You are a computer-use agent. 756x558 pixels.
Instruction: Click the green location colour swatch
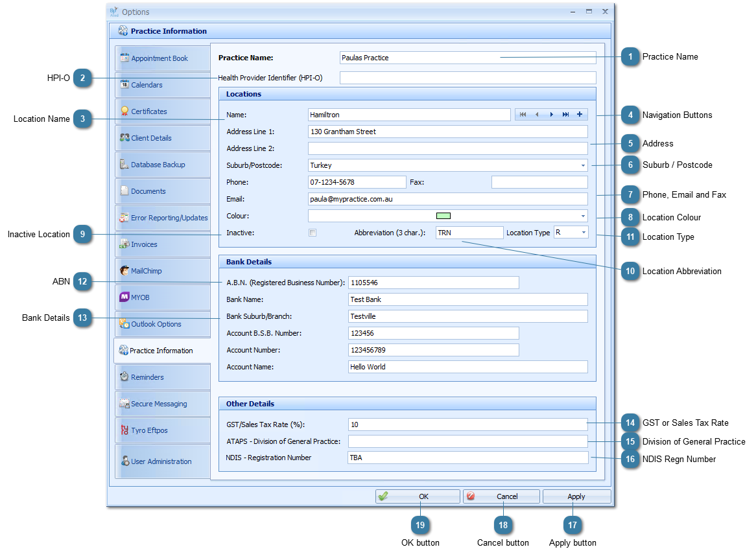pyautogui.click(x=443, y=216)
